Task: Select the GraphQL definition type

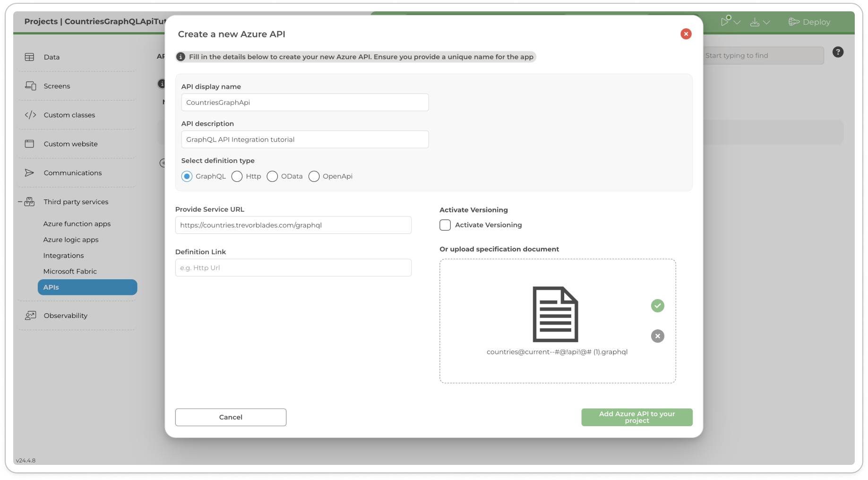Action: pos(187,176)
